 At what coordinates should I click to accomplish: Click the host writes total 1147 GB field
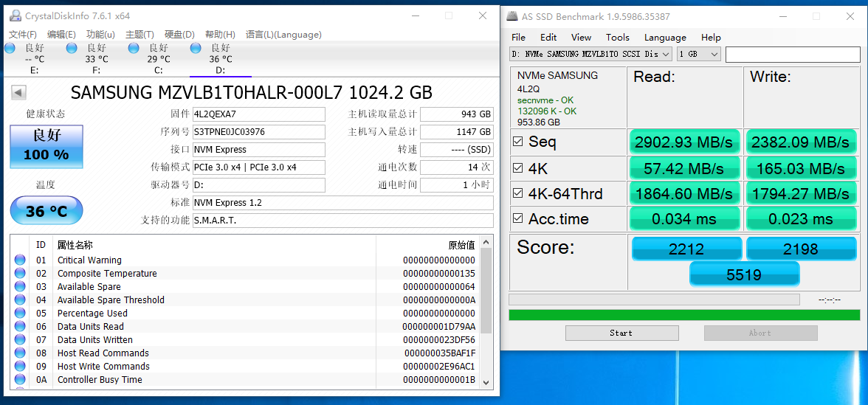(x=457, y=132)
